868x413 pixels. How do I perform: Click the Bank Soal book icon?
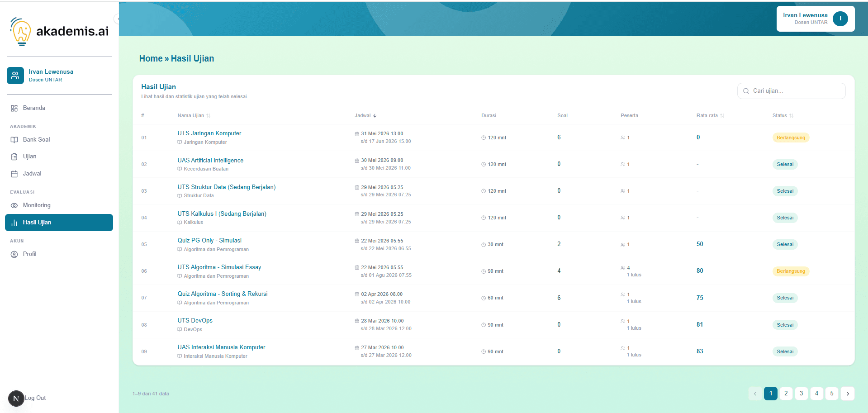coord(14,140)
